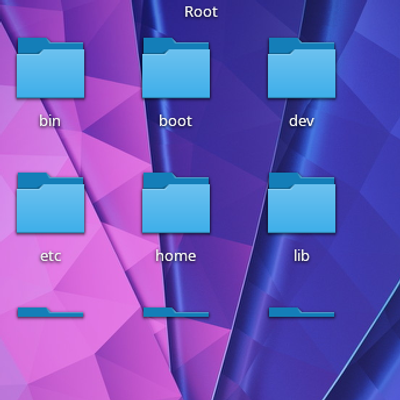Click the "home" text label

[176, 256]
